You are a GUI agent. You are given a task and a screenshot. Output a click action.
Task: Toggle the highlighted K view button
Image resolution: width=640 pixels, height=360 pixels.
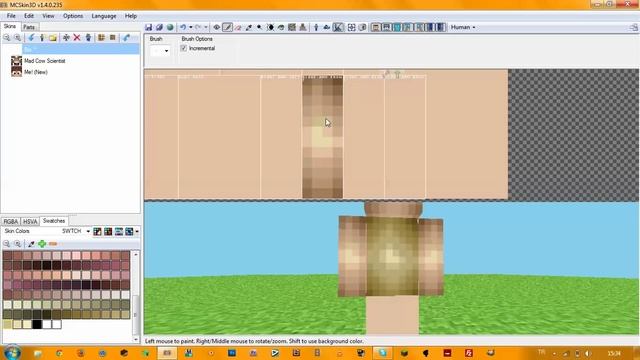pos(338,27)
